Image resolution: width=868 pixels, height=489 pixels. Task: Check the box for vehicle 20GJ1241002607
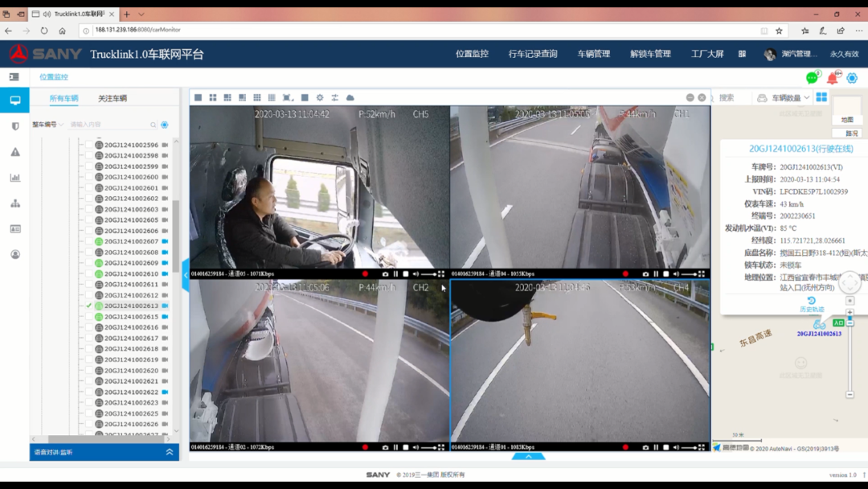point(89,241)
